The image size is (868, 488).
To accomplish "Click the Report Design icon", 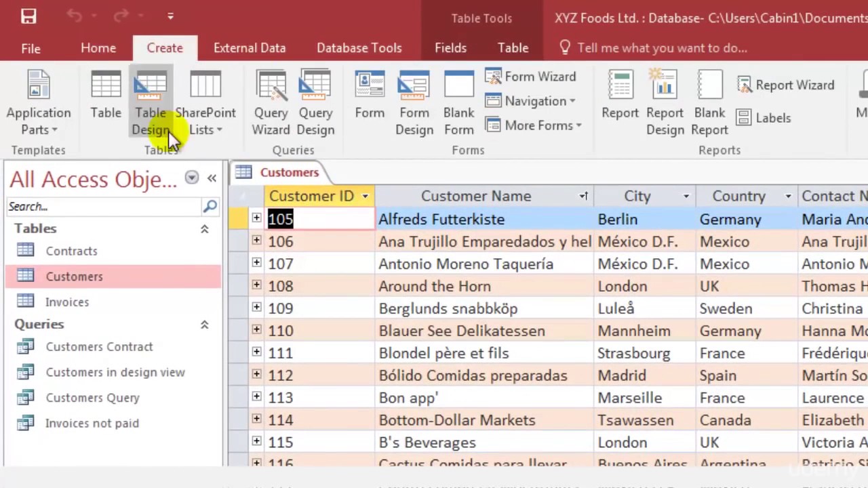I will [x=665, y=102].
